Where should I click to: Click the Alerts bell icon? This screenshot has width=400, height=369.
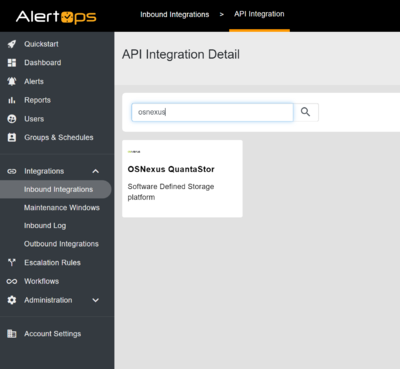click(12, 81)
